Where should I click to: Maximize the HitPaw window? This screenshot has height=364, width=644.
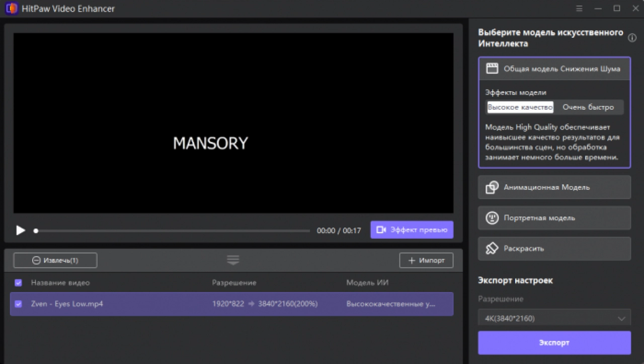click(616, 9)
